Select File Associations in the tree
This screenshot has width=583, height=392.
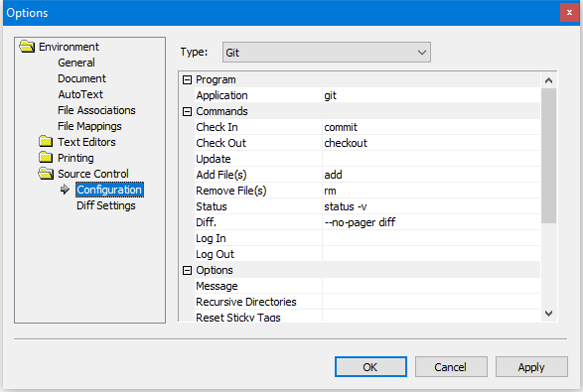pos(96,110)
